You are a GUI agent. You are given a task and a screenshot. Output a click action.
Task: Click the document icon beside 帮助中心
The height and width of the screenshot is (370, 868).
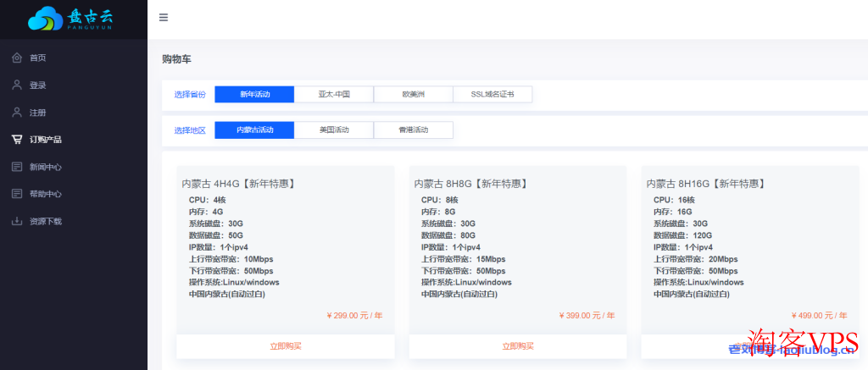(17, 194)
